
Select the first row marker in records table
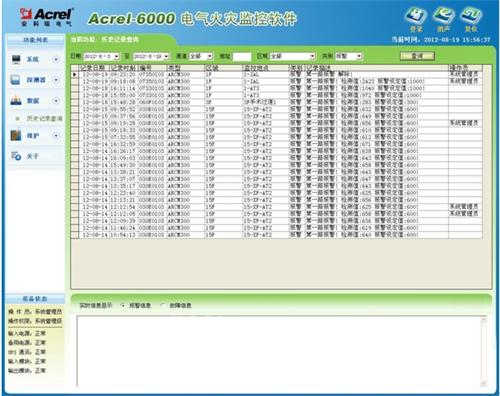75,74
